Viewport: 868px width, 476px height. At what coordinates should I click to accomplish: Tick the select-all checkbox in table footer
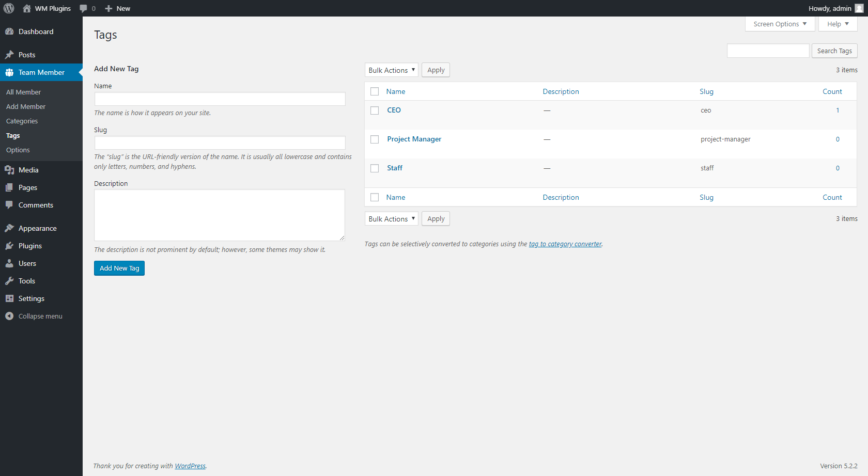375,197
